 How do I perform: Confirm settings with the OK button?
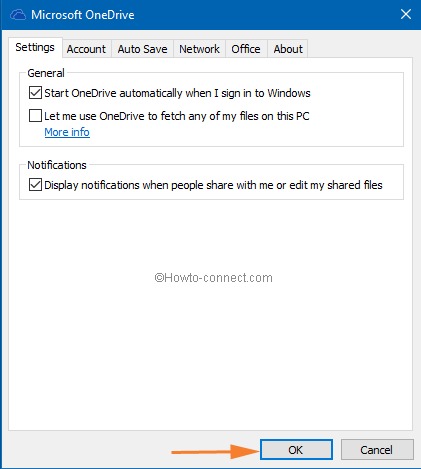pyautogui.click(x=296, y=450)
